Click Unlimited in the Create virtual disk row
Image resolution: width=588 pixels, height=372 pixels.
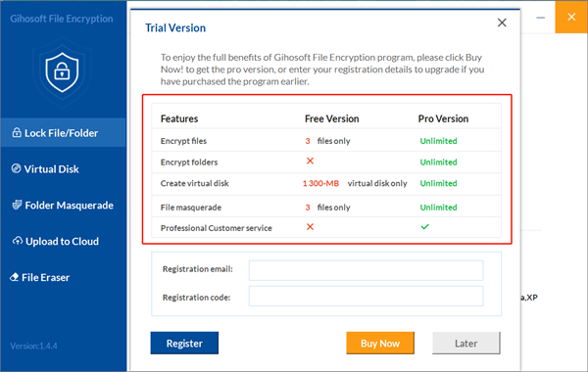pyautogui.click(x=438, y=183)
